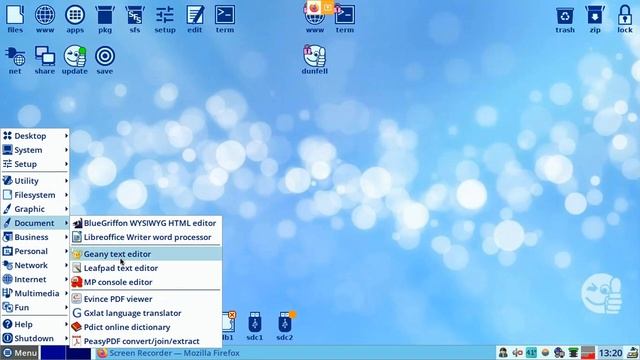
Task: Expand the System submenu
Action: coord(35,150)
